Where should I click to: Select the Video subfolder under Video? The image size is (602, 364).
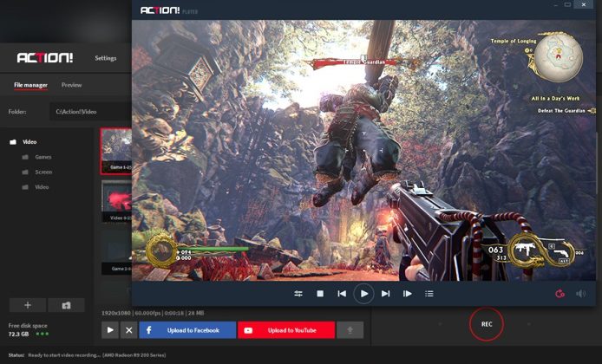coord(36,187)
